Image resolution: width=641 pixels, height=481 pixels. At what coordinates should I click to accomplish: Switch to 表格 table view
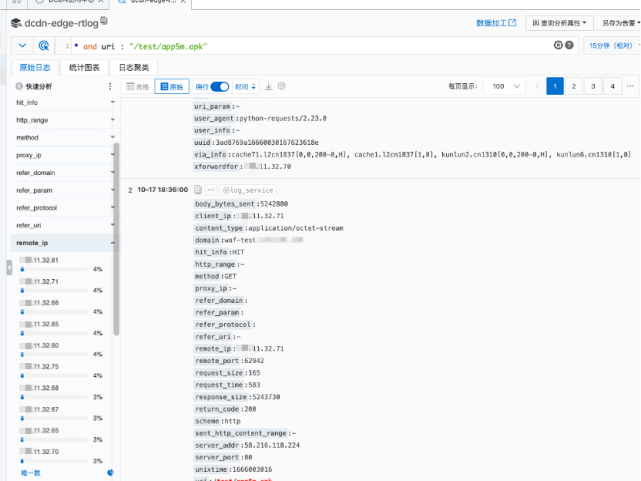click(138, 87)
